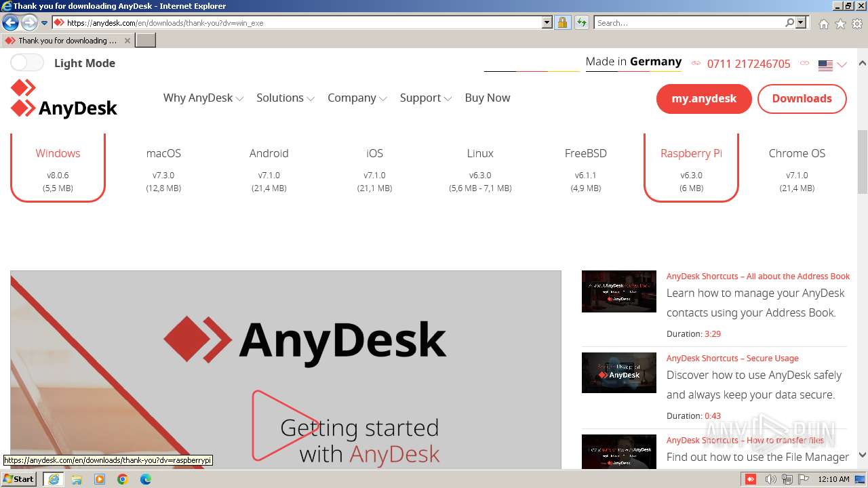The width and height of the screenshot is (868, 488).
Task: Click the browser forward arrow button
Action: tap(28, 23)
